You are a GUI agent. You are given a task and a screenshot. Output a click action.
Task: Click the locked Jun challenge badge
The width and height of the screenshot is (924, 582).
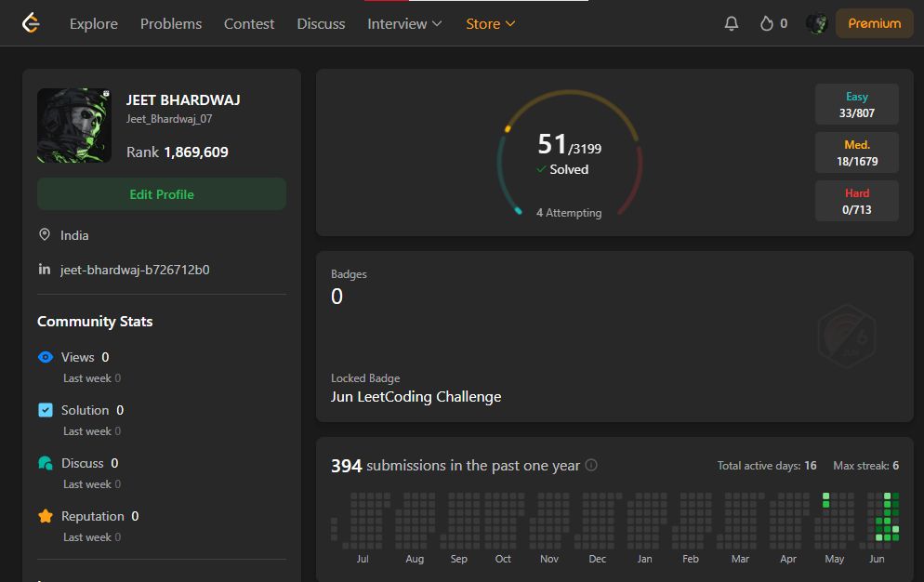click(x=847, y=336)
